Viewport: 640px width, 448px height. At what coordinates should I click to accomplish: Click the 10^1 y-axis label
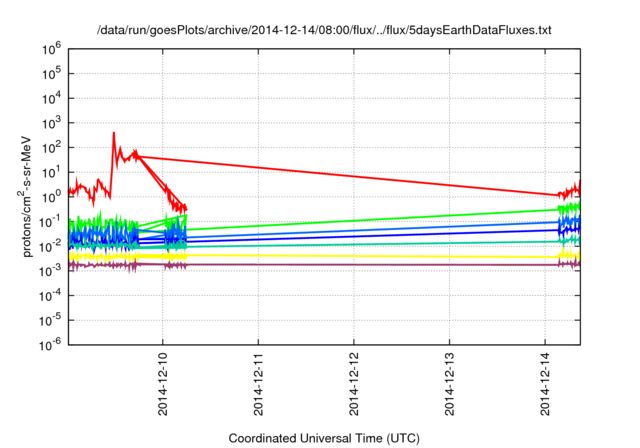(x=51, y=172)
